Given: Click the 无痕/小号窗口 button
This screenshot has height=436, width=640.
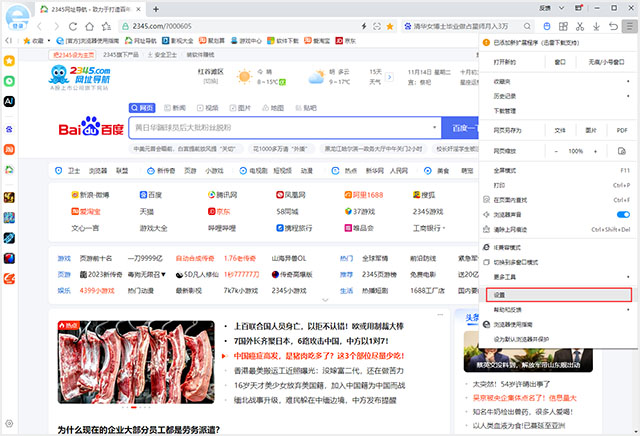Looking at the screenshot, I should [608, 61].
